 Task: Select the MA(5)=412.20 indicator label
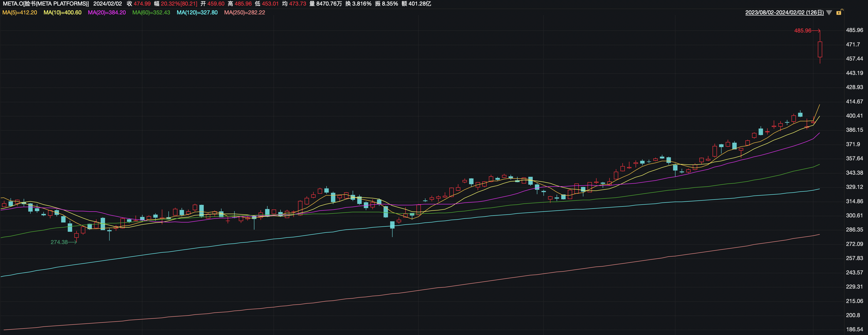[x=19, y=13]
